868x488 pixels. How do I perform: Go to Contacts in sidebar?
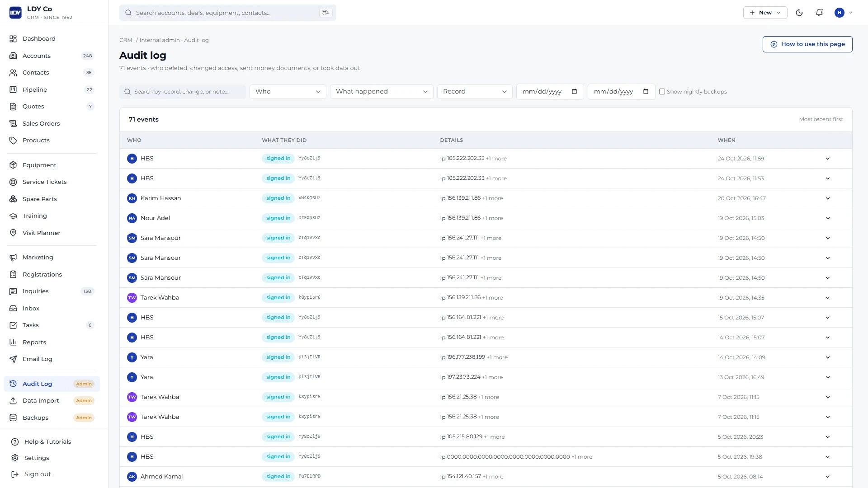(52, 73)
